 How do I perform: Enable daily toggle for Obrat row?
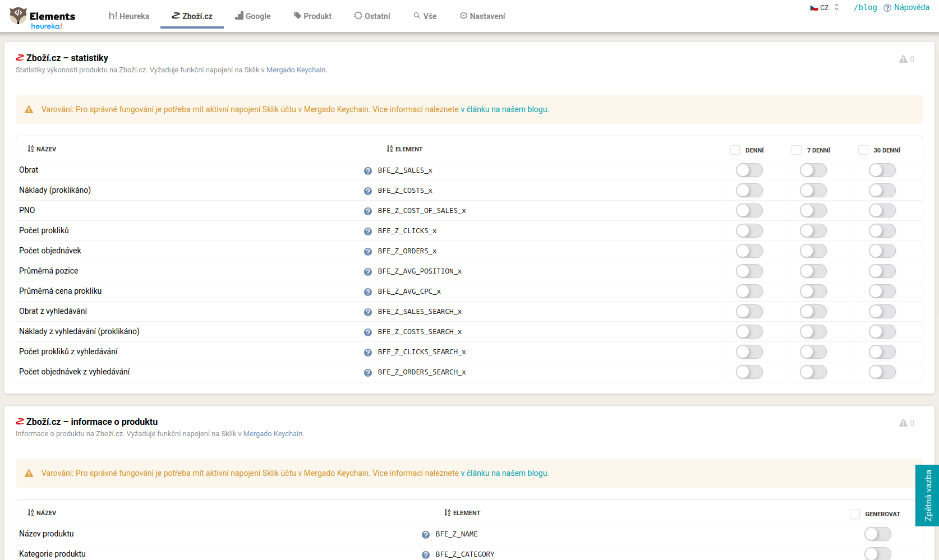[x=749, y=170]
